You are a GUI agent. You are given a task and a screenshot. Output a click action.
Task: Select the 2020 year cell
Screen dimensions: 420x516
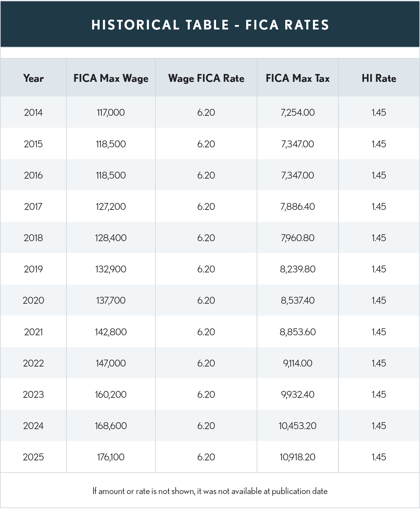(33, 300)
